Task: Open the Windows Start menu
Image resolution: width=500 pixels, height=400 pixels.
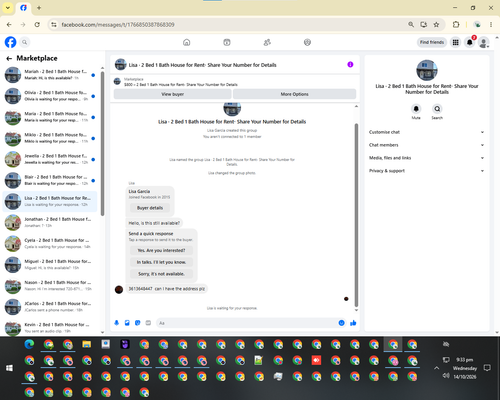Action: click(9, 368)
